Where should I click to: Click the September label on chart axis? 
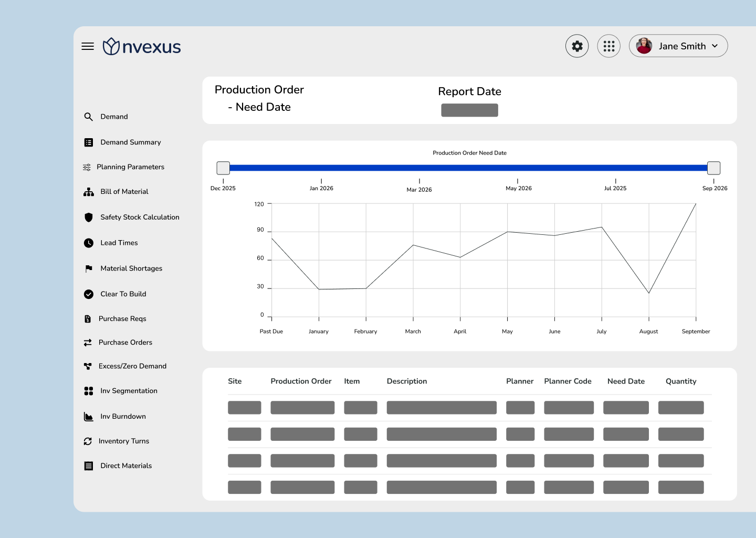(696, 332)
